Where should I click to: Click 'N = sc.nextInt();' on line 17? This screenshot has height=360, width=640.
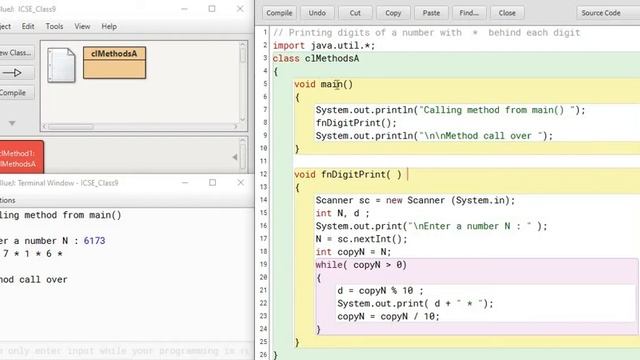361,239
